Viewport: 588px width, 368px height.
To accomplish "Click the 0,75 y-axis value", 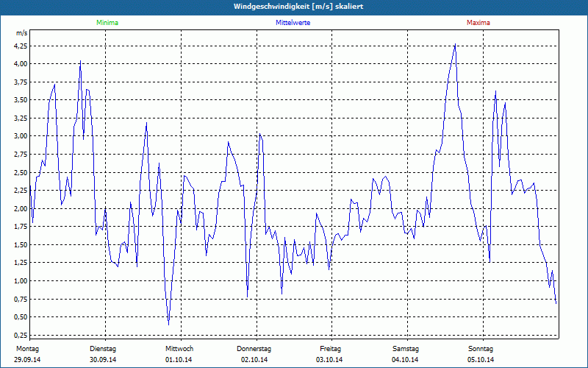I will click(x=21, y=299).
